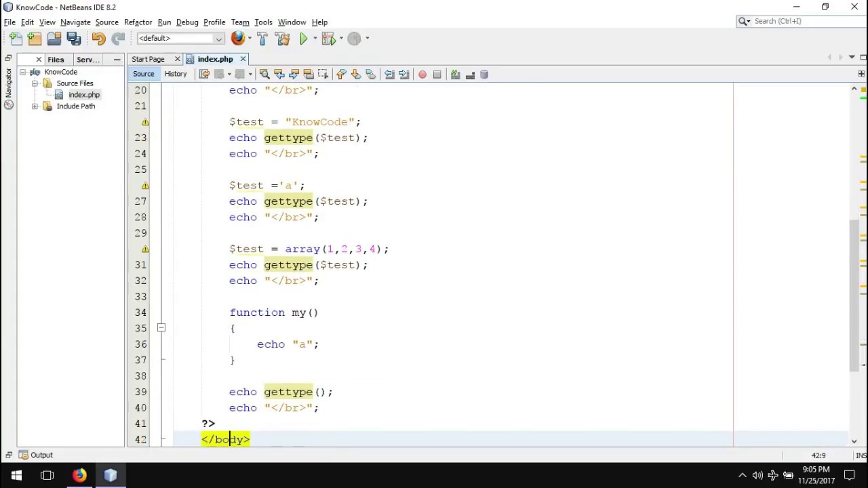Click the New File toolbar icon

click(16, 39)
